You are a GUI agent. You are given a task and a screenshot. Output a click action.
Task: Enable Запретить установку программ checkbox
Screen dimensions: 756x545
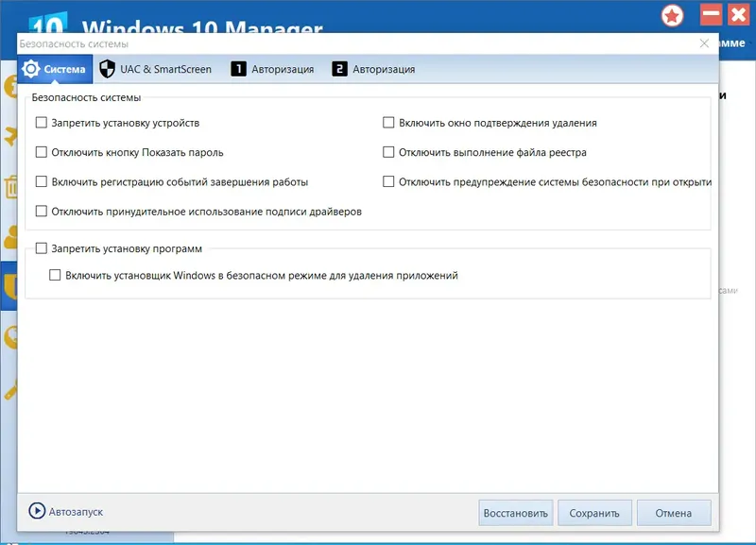click(x=42, y=248)
